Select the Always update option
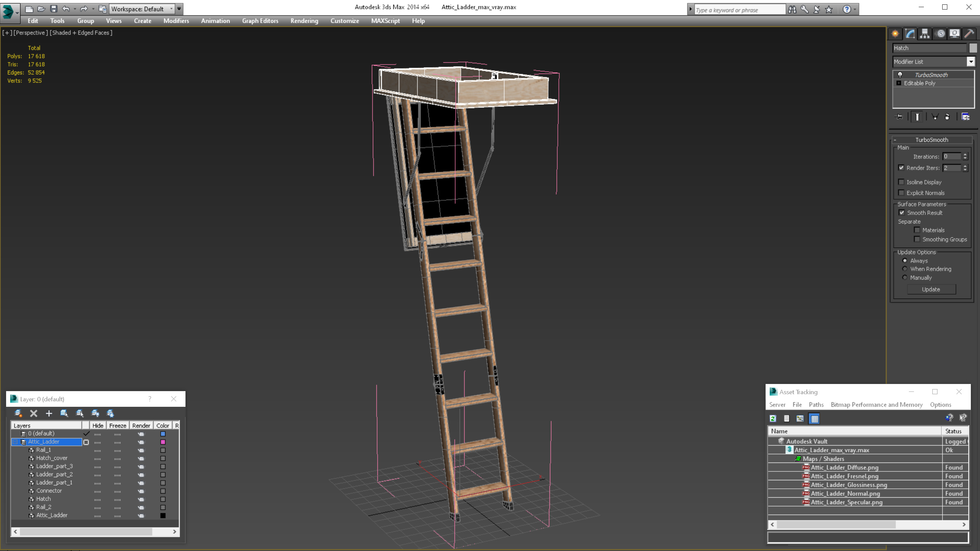Viewport: 980px width, 551px height. point(905,261)
